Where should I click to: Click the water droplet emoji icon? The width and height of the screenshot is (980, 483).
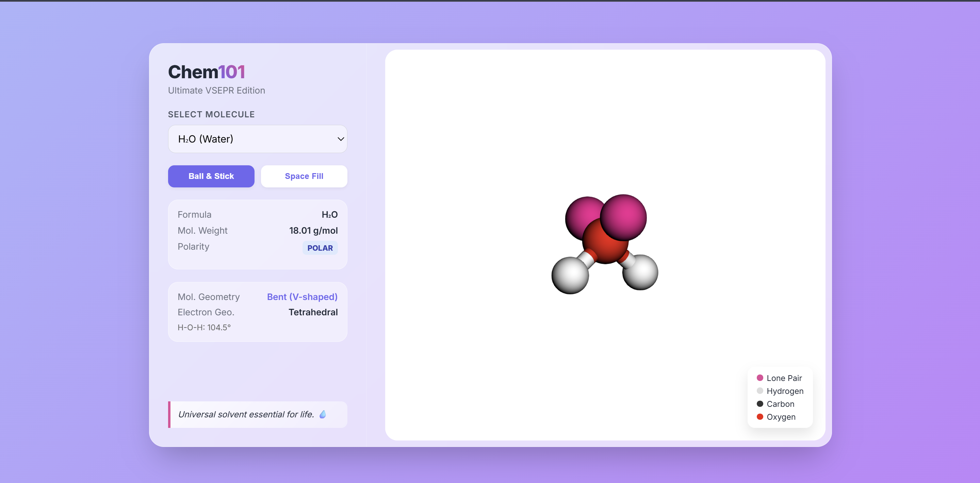(x=323, y=414)
